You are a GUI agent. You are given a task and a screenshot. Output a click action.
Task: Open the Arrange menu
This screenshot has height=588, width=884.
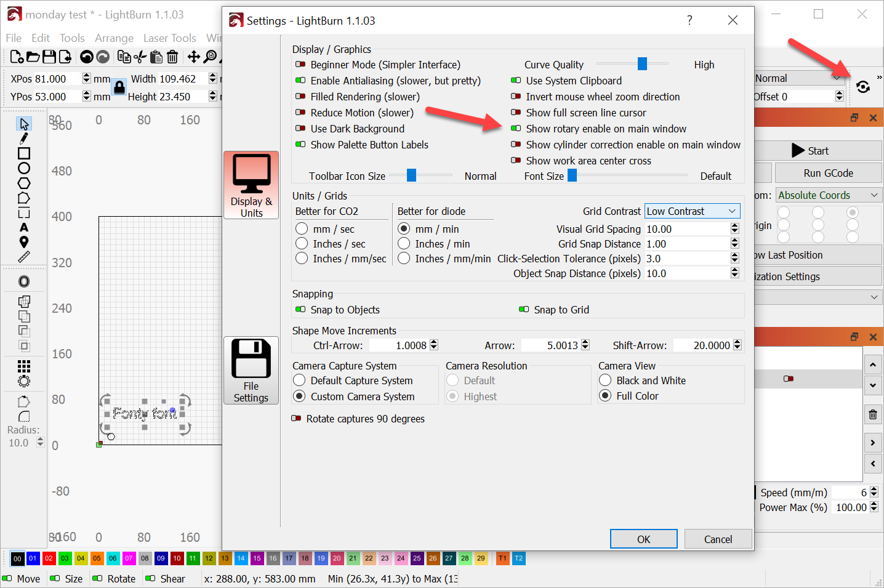[114, 38]
